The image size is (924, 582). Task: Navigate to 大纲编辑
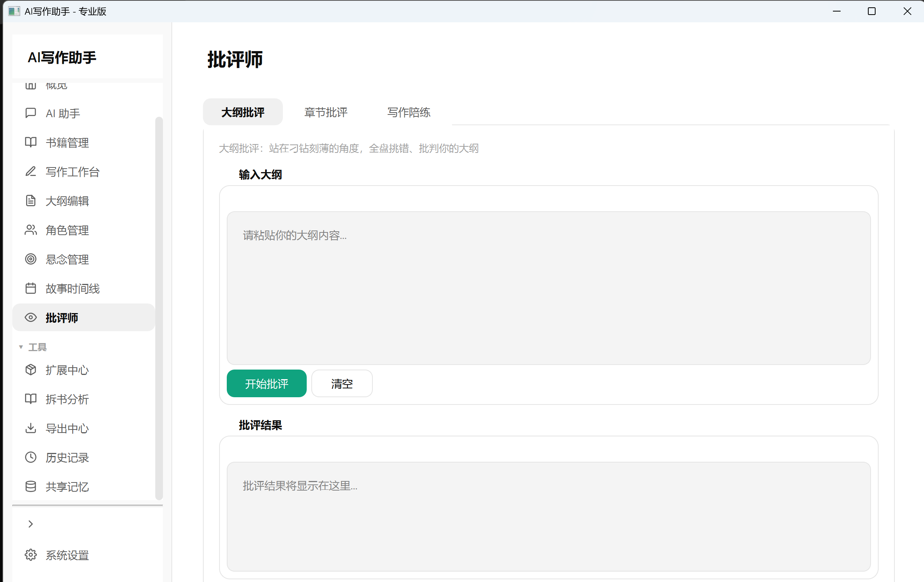(84, 201)
